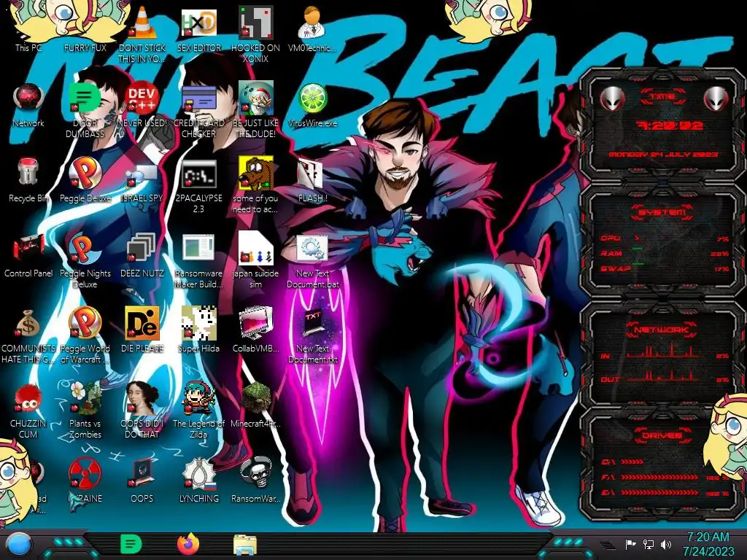Viewport: 747px width, 560px height.
Task: Launch Plants vs Zombies
Action: (x=85, y=398)
